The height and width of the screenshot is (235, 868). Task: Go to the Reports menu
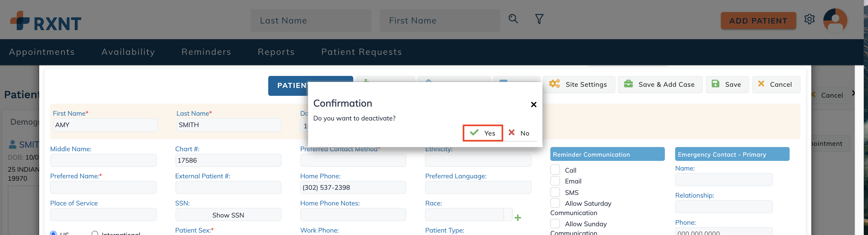[276, 52]
